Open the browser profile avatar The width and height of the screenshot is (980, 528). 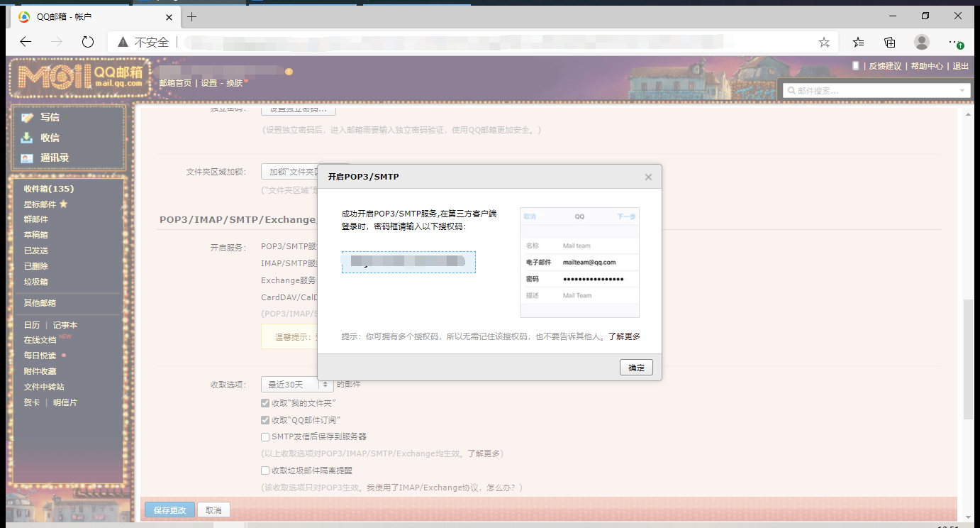tap(922, 42)
